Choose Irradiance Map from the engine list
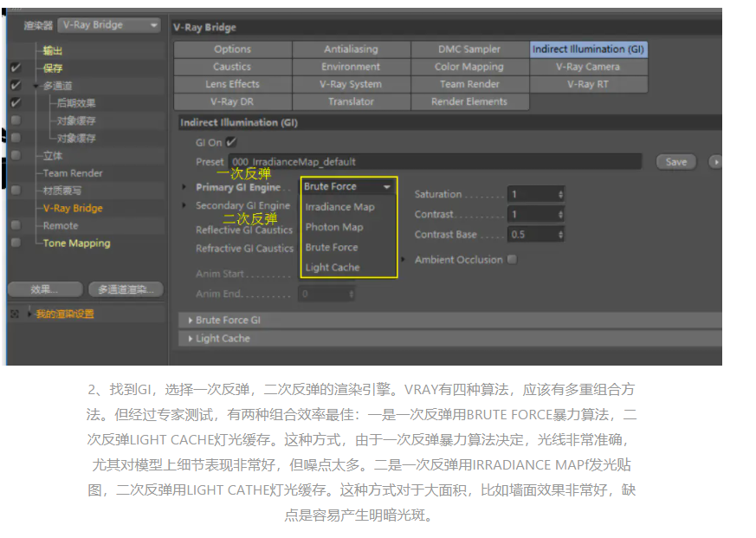Viewport: 756px width, 538px height. (x=340, y=206)
